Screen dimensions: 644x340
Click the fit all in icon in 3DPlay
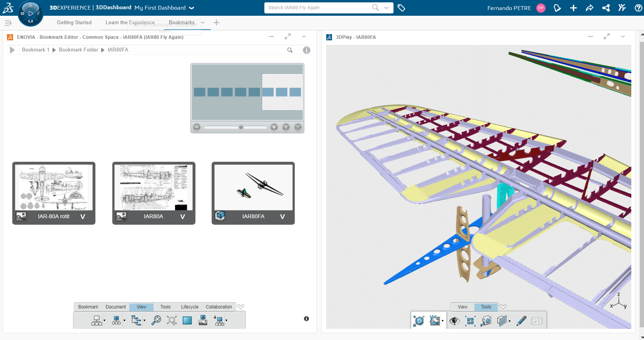(470, 321)
